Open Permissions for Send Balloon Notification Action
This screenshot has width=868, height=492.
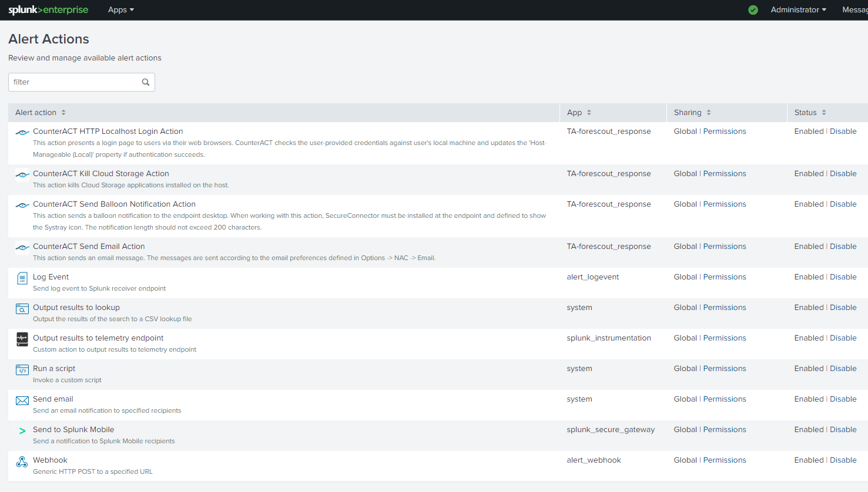tap(725, 204)
